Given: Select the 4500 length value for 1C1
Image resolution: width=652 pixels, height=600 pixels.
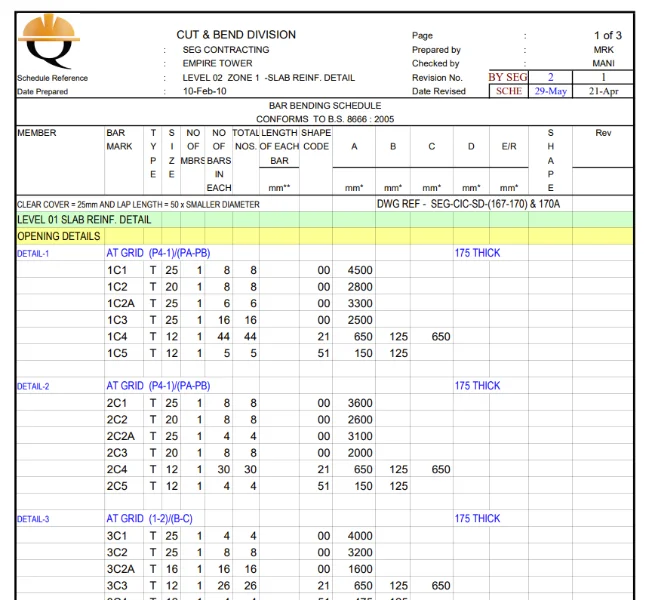Looking at the screenshot, I should tap(360, 270).
